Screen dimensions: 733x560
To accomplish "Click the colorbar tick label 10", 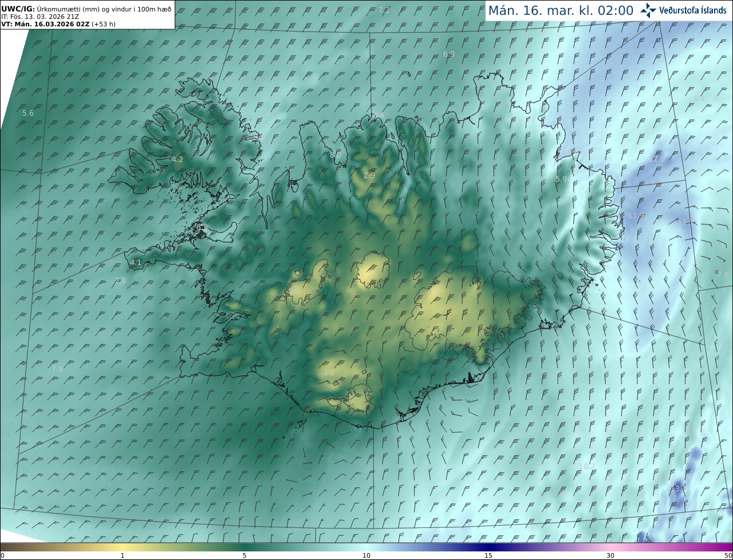I will (x=366, y=556).
